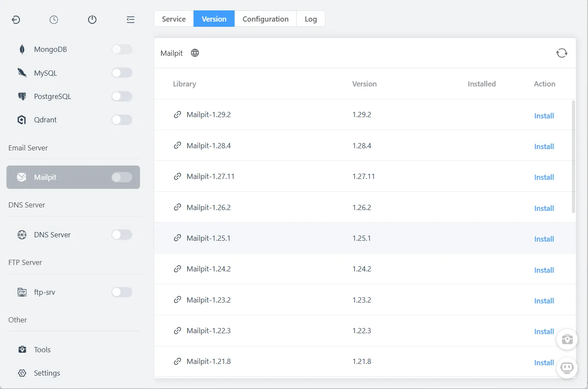Image resolution: width=588 pixels, height=389 pixels.
Task: Click the power icon in sidebar header
Action: [x=92, y=19]
